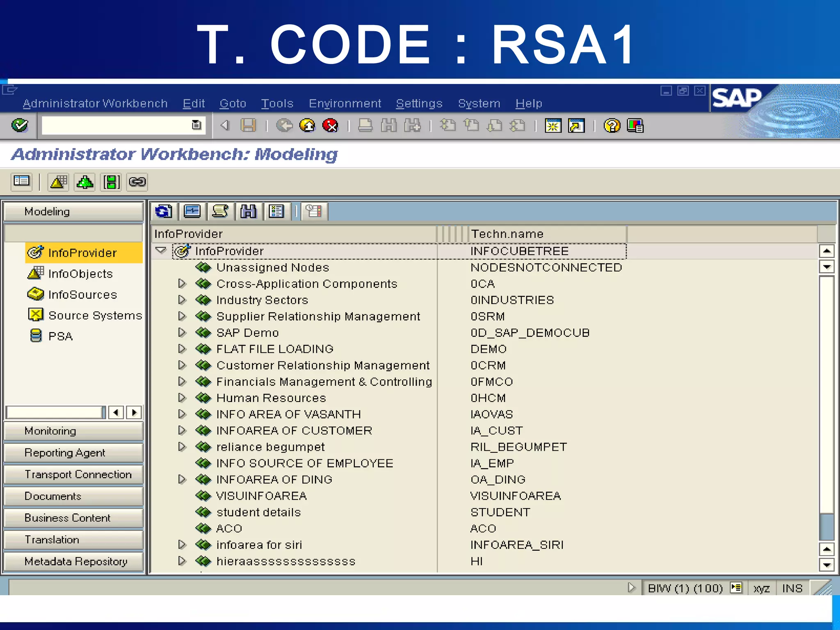
Task: Click the Monitoring button
Action: 74,431
